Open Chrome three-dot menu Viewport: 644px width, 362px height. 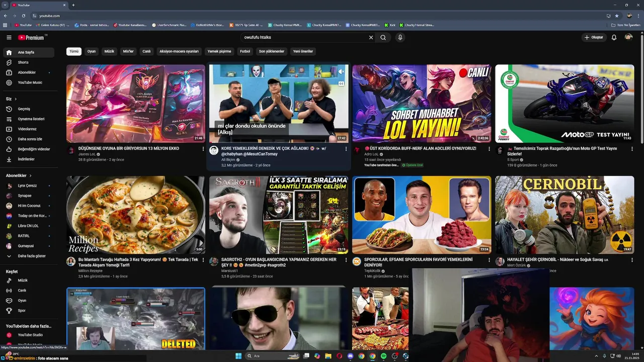[638, 16]
